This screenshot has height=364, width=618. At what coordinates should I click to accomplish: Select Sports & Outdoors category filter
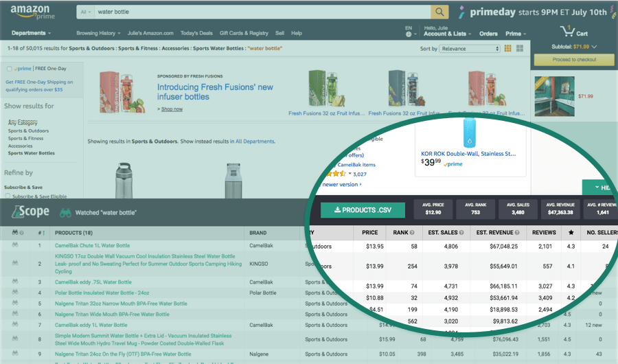[x=28, y=131]
